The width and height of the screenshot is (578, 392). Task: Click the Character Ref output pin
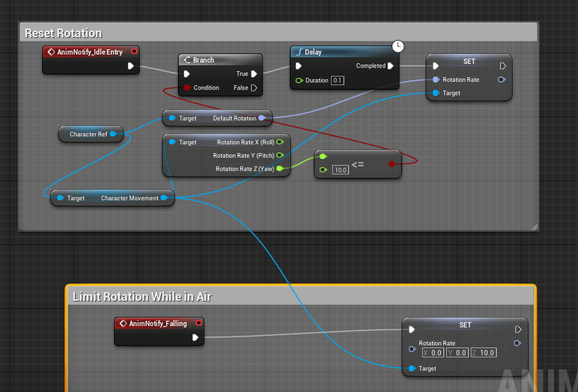[x=113, y=134]
